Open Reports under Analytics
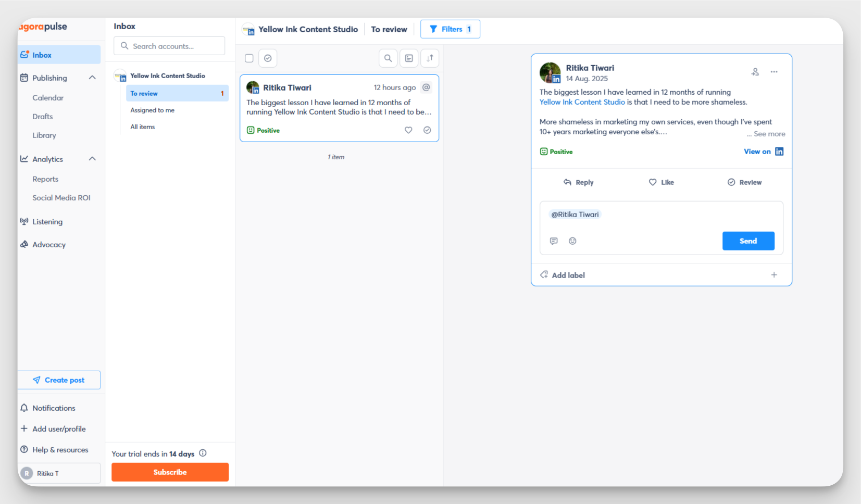The image size is (861, 504). point(45,179)
